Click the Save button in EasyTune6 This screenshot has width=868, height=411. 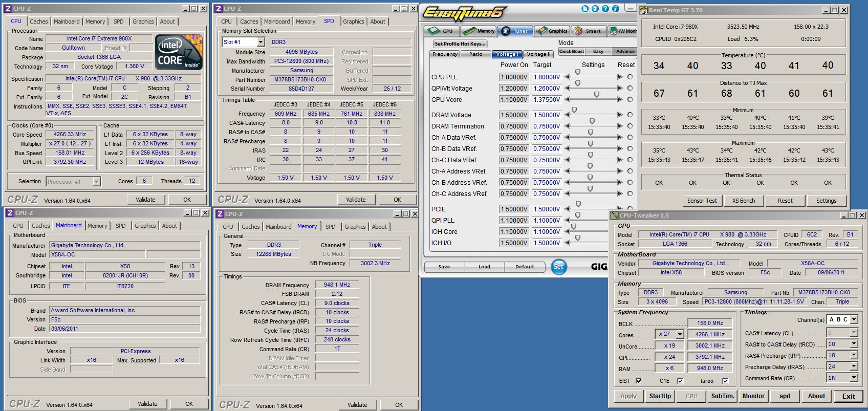[444, 267]
